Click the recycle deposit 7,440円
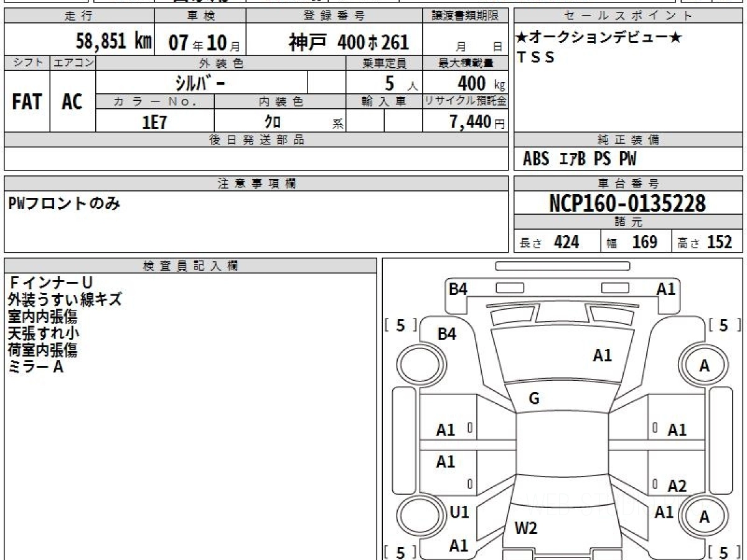Screen dimensions: 747x560 pyautogui.click(x=477, y=123)
